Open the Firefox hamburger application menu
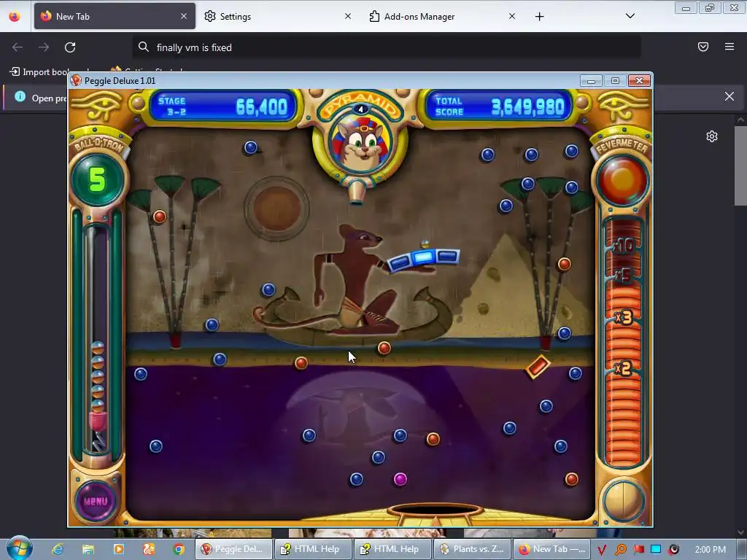 [x=729, y=47]
